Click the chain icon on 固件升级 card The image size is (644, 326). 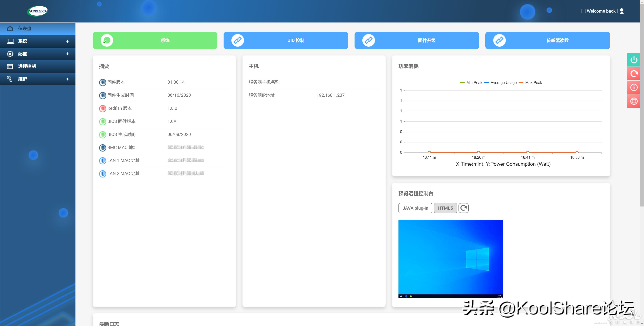(369, 40)
